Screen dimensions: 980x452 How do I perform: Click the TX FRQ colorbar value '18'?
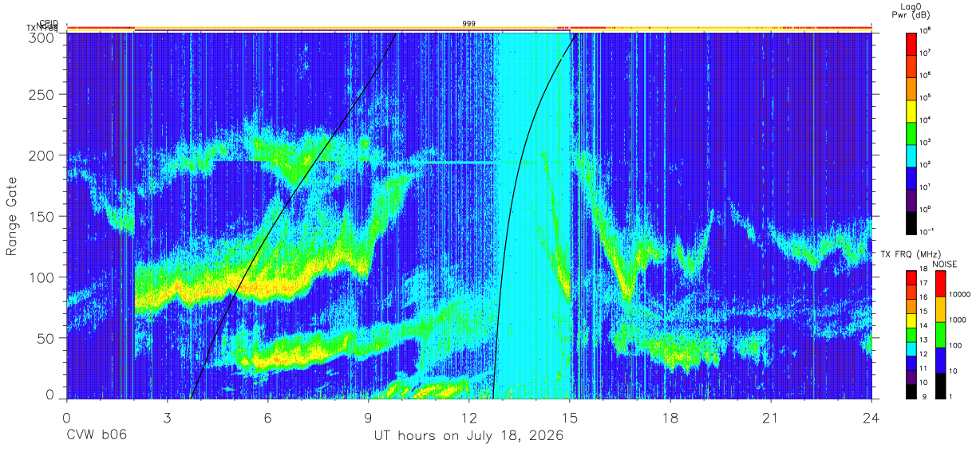pyautogui.click(x=923, y=269)
